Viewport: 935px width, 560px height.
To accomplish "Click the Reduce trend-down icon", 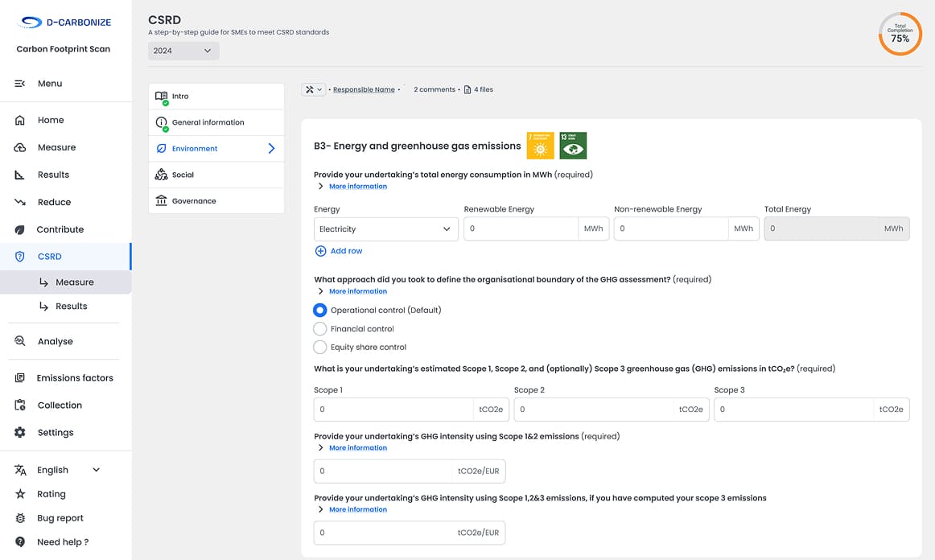I will click(x=20, y=202).
